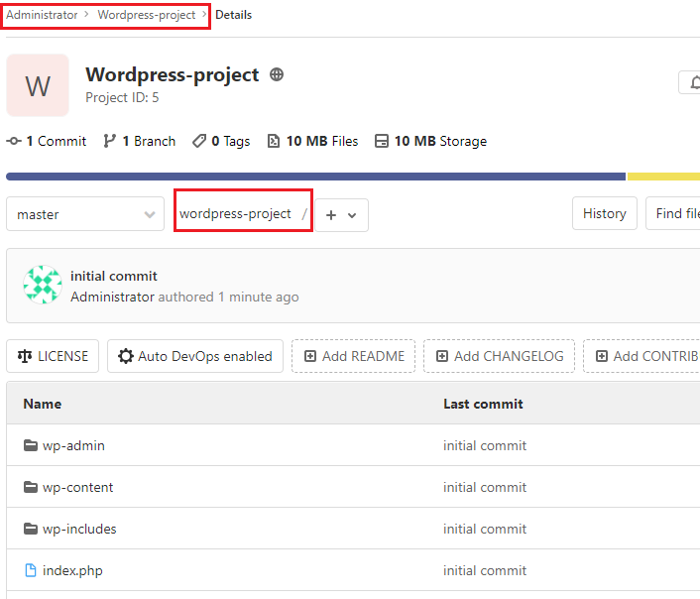Image resolution: width=700 pixels, height=599 pixels.
Task: Click the Add README plus icon
Action: 310,356
